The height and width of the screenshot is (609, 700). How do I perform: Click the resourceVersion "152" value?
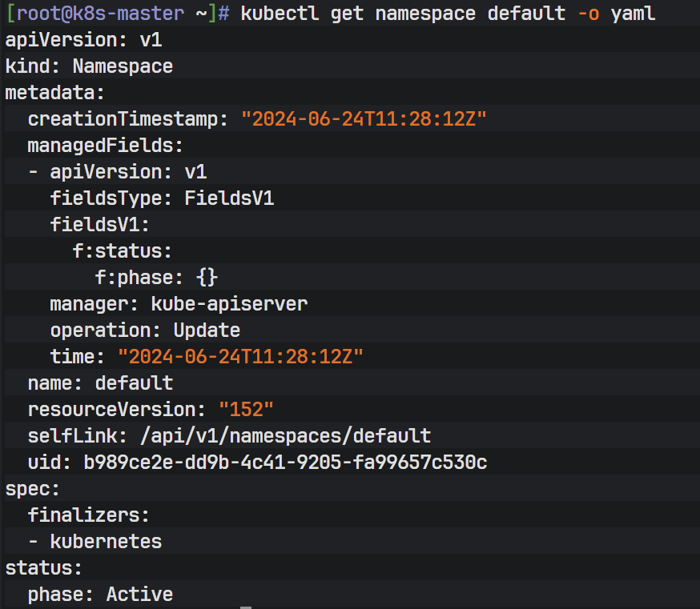pos(246,410)
